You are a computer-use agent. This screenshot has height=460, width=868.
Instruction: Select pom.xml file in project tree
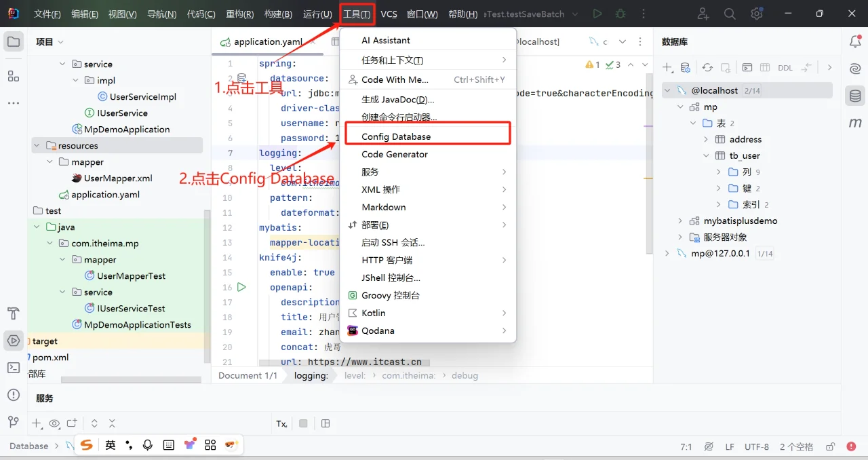click(50, 357)
